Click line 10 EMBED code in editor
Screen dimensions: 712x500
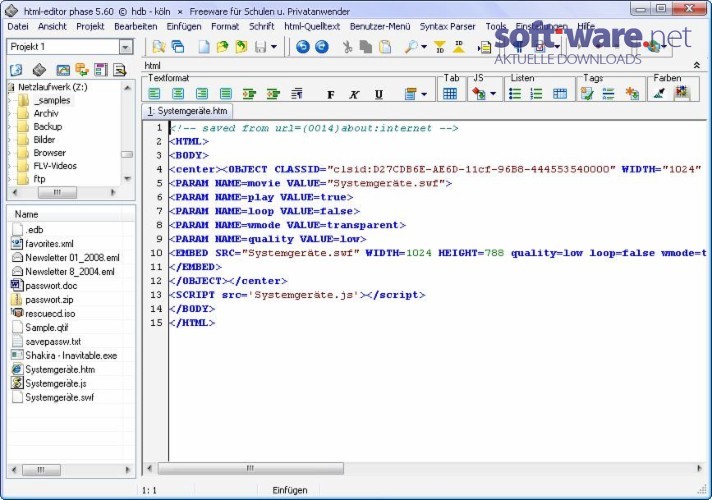coord(438,253)
